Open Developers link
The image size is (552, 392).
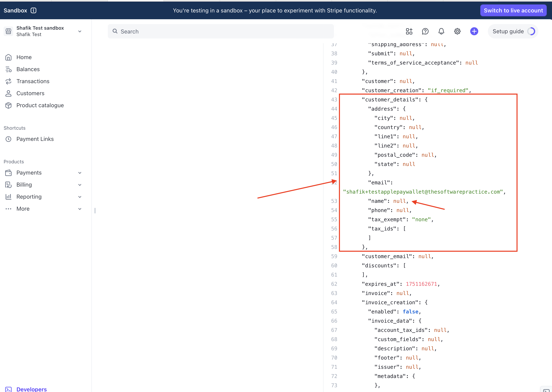point(32,389)
